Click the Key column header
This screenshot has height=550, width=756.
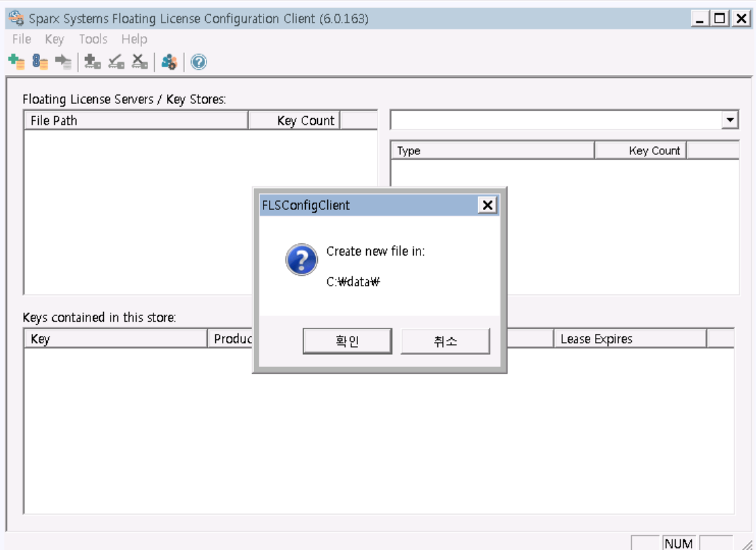(x=115, y=339)
